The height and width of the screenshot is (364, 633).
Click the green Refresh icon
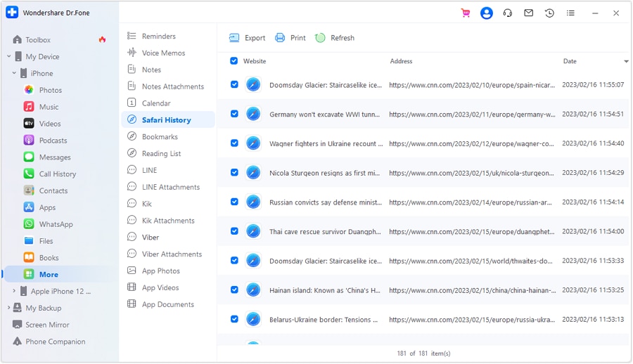320,38
